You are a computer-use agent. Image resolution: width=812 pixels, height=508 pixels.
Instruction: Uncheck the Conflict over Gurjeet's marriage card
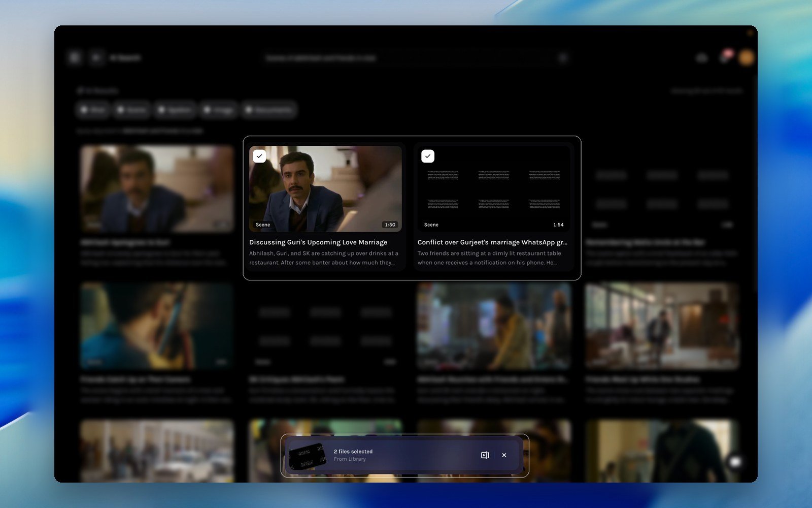(428, 156)
